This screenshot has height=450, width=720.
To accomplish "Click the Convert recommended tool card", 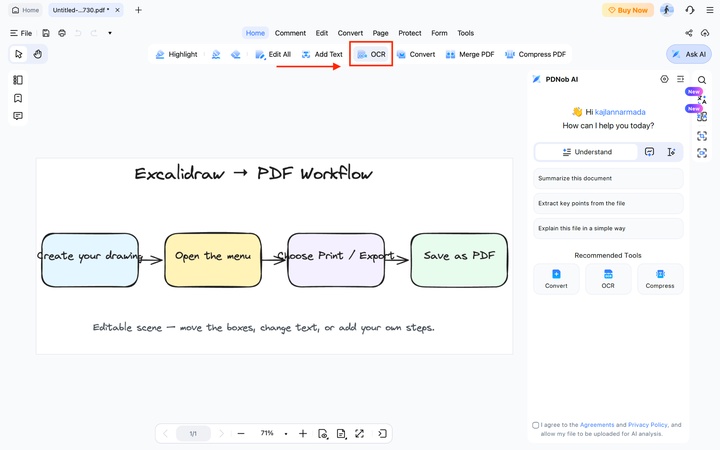I will coord(556,279).
